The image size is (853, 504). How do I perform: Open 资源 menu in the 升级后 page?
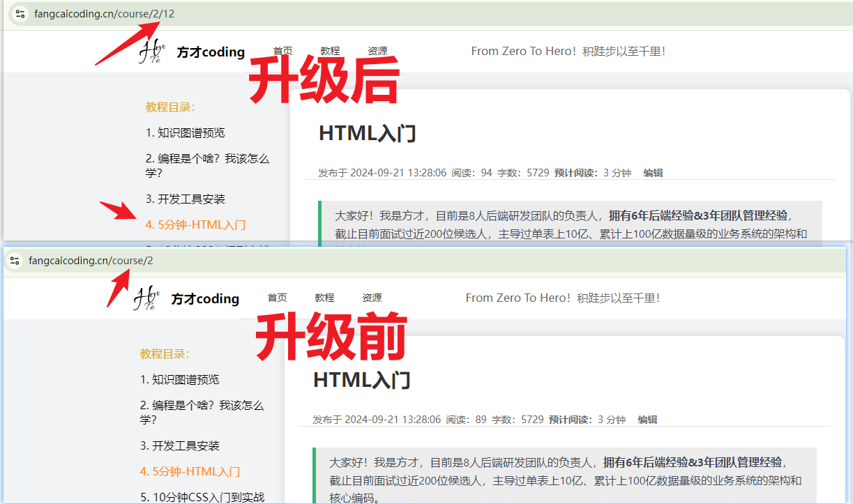377,51
